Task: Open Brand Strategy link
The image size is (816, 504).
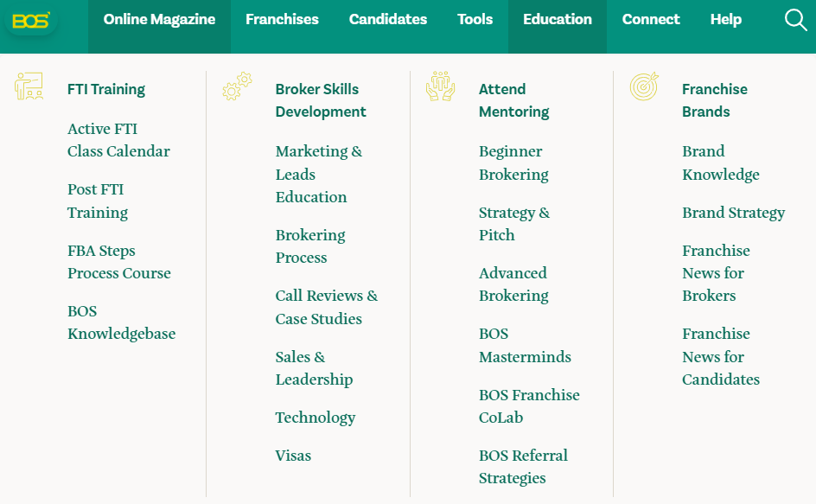Action: (734, 213)
